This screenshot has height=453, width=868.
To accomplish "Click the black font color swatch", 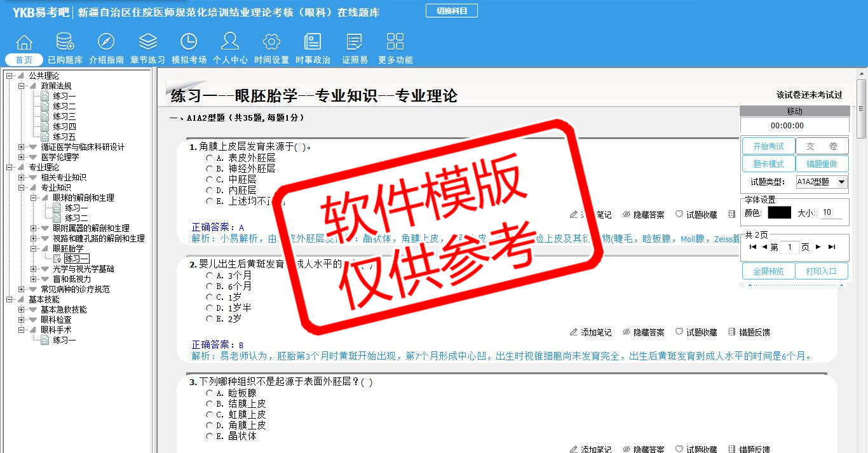I will pyautogui.click(x=779, y=213).
